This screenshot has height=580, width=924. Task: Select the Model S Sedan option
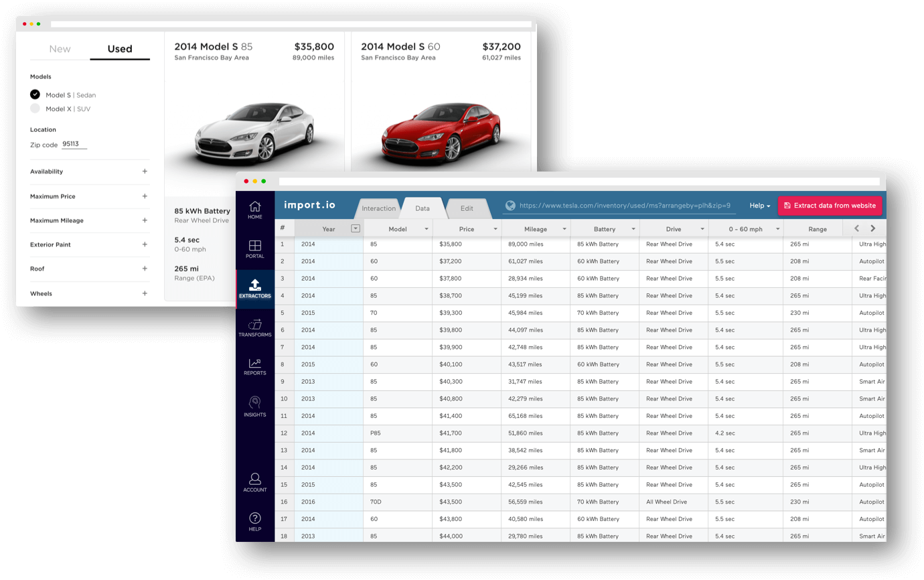(35, 94)
